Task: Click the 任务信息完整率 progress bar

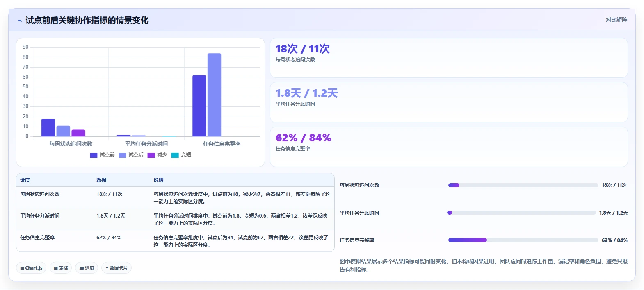Action: pos(523,240)
